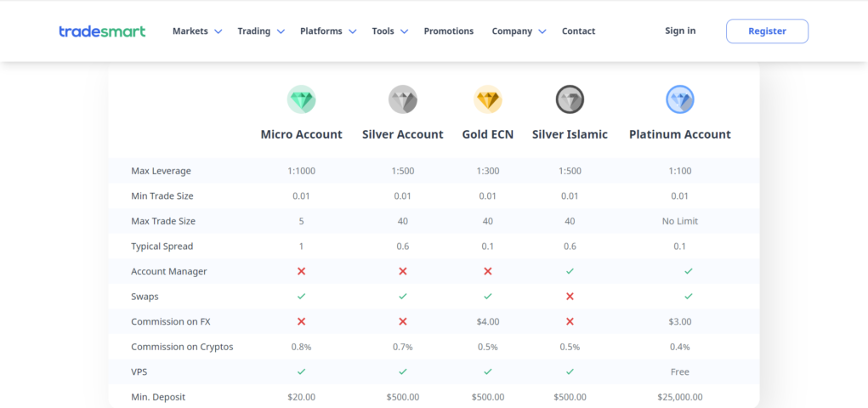The height and width of the screenshot is (408, 868).
Task: Open the Platforms dropdown chevron
Action: [353, 31]
